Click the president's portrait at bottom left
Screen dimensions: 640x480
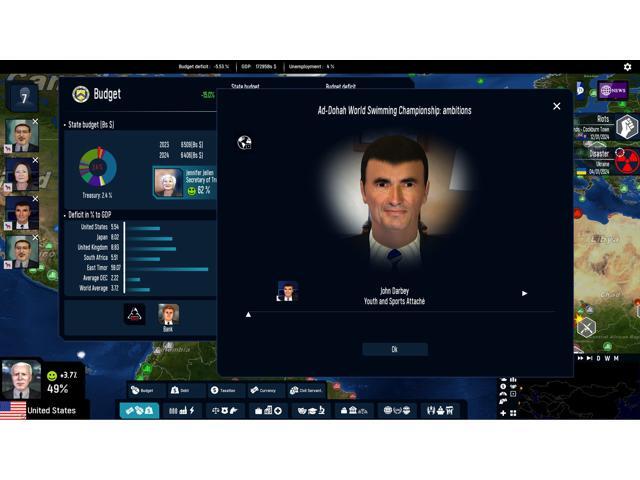[x=21, y=380]
